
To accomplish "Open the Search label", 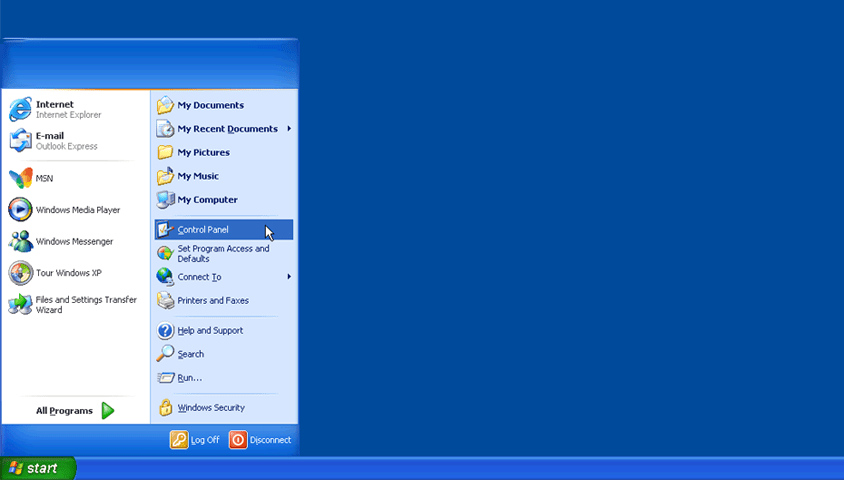I will coord(191,354).
